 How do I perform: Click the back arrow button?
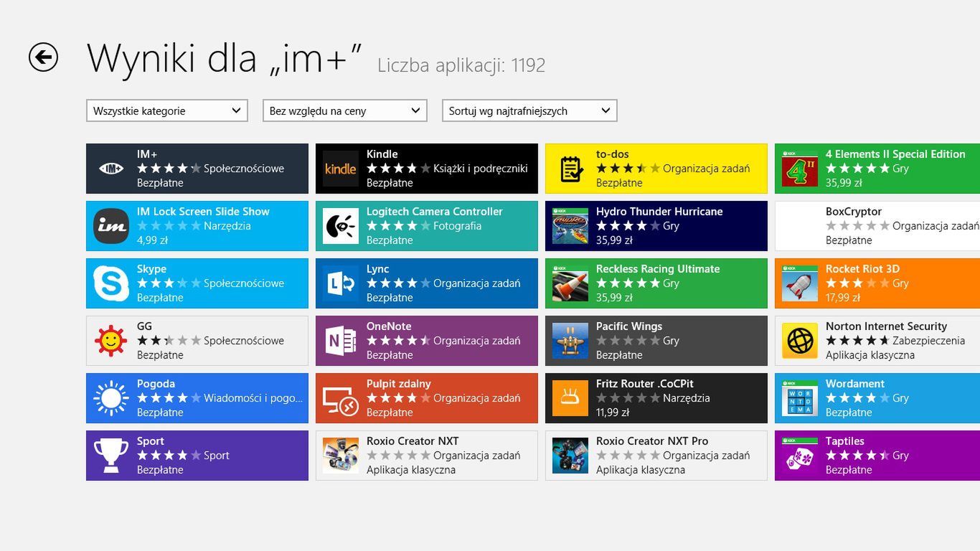click(x=43, y=57)
